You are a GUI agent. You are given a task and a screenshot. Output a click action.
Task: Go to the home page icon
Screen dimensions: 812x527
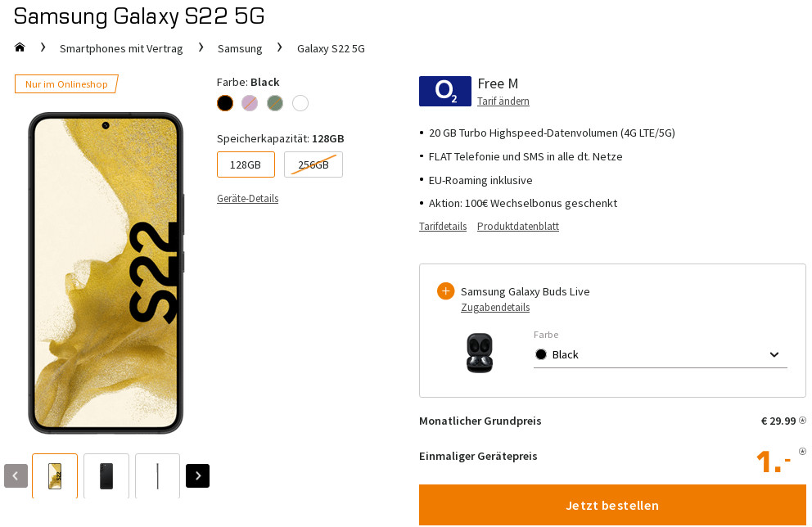(20, 47)
